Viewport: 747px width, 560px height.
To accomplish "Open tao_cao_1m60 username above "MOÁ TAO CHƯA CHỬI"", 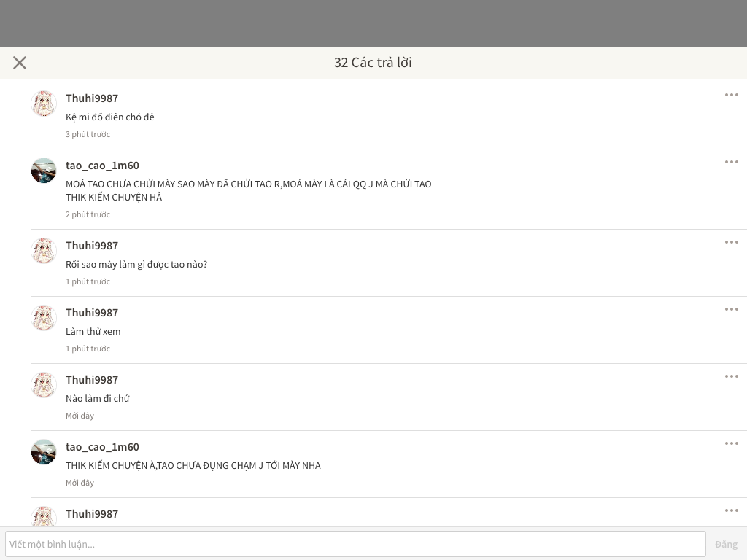I will [x=102, y=166].
